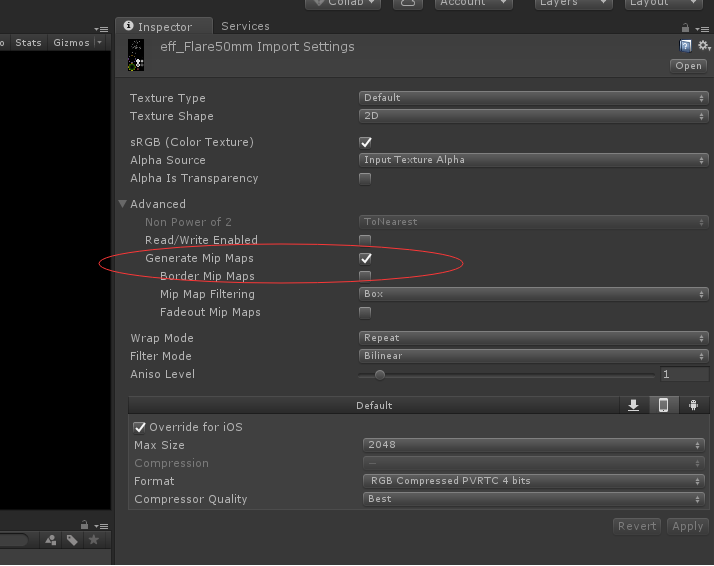Open the Max Size dropdown
The image size is (714, 566).
[x=534, y=445]
